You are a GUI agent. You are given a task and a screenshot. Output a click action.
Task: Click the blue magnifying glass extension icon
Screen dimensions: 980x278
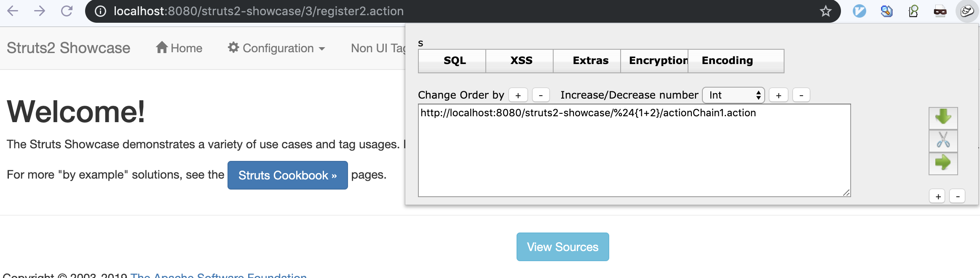pyautogui.click(x=886, y=11)
